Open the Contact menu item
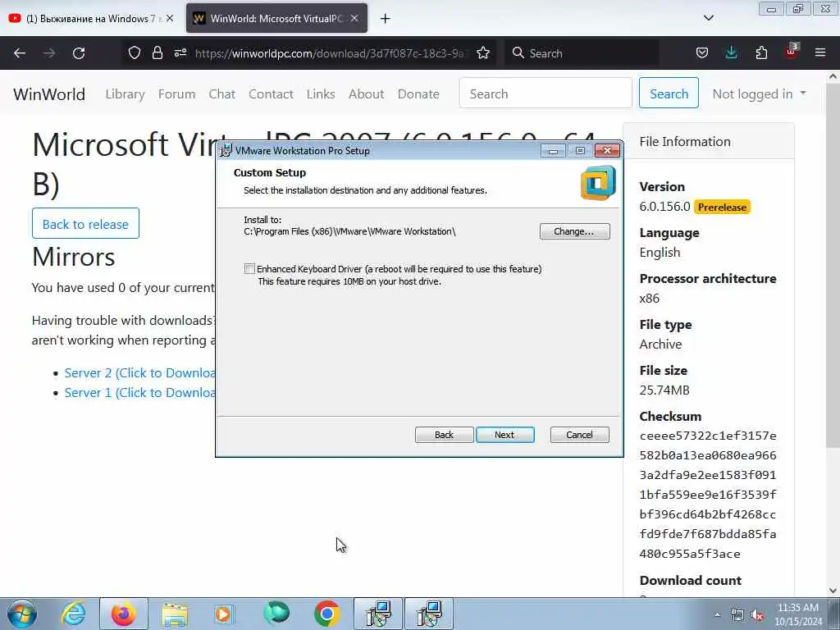 point(271,94)
